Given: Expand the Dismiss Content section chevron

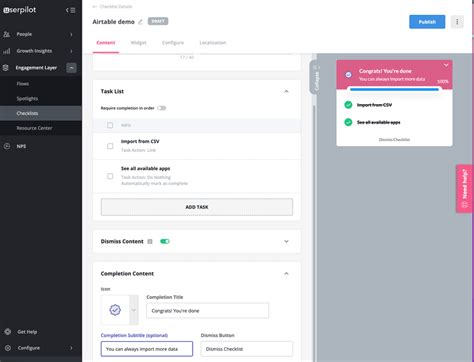Looking at the screenshot, I should click(x=286, y=241).
